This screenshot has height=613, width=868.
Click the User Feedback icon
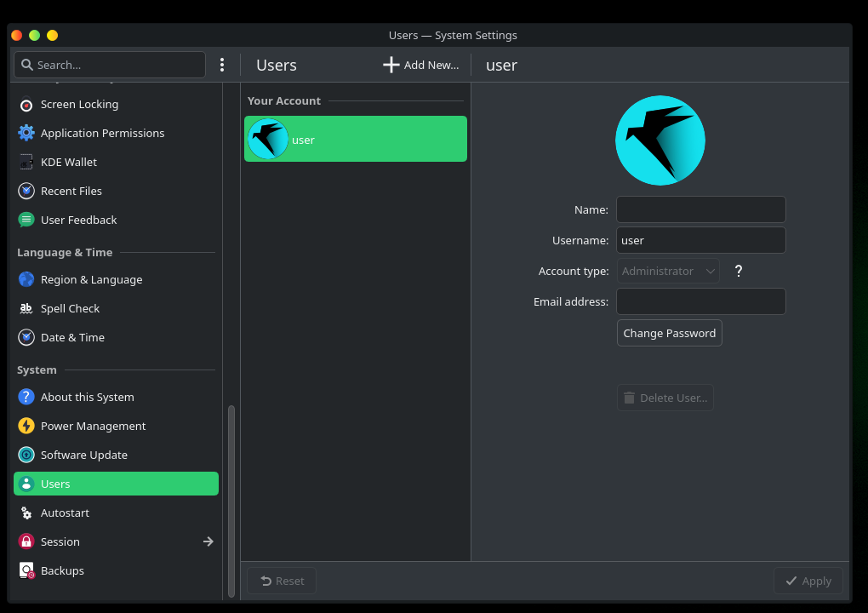[x=26, y=221]
